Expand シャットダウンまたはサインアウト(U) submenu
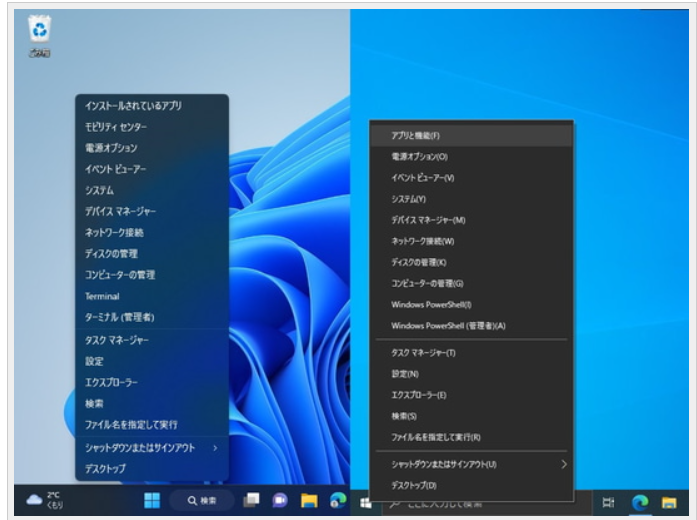The image size is (697, 520). pos(472,464)
